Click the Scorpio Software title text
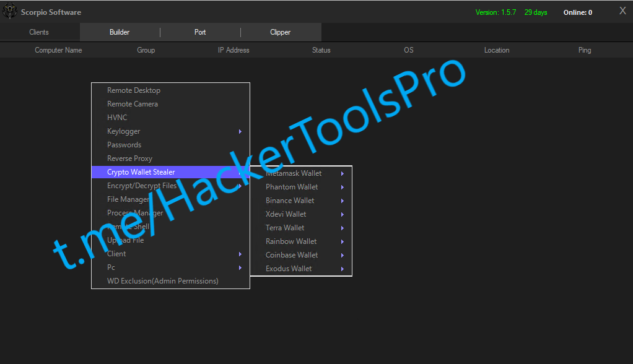 [51, 12]
